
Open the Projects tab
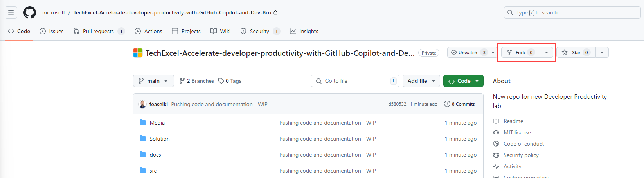tap(186, 31)
